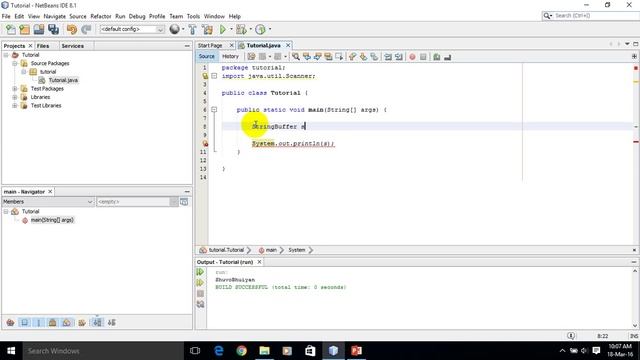The image size is (640, 360).
Task: Toggle Show Non-Public Members filter in Navigator
Action: coord(53,323)
